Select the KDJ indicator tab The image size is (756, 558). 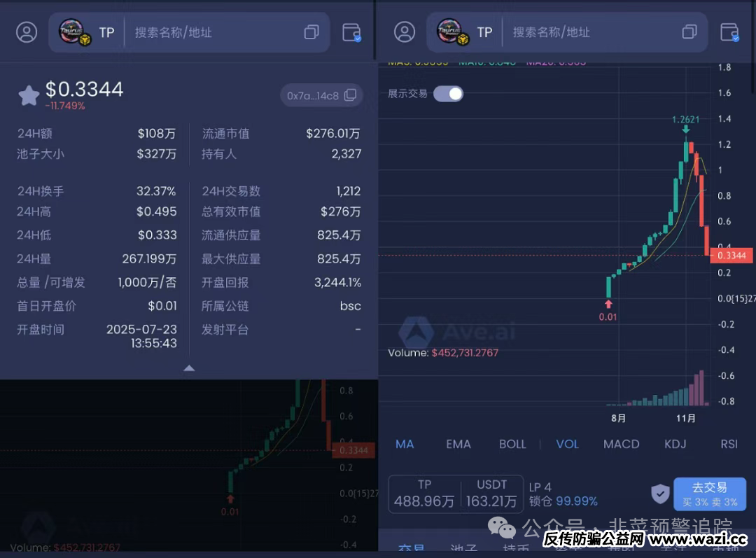point(675,444)
